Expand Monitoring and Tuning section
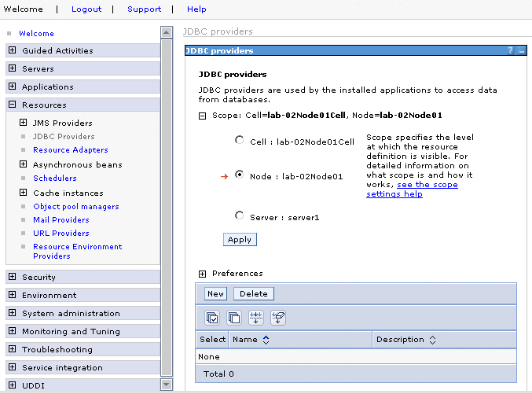The image size is (532, 394). click(13, 331)
